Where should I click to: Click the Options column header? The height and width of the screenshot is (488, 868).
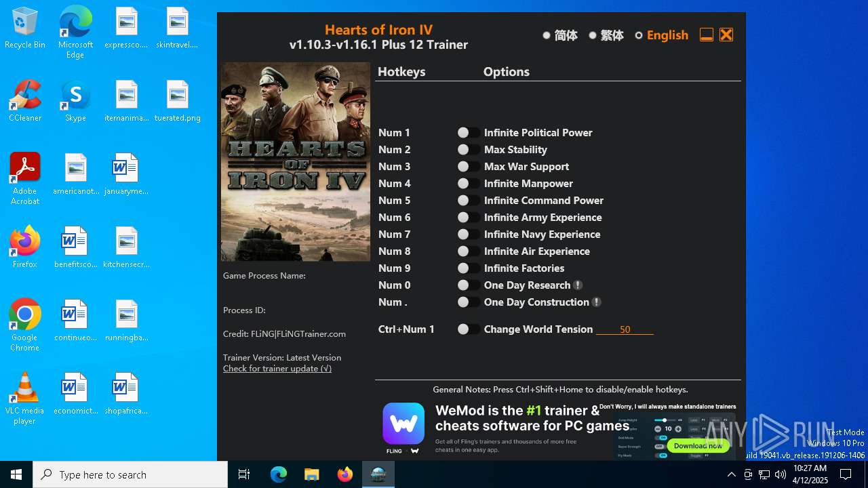pos(507,72)
